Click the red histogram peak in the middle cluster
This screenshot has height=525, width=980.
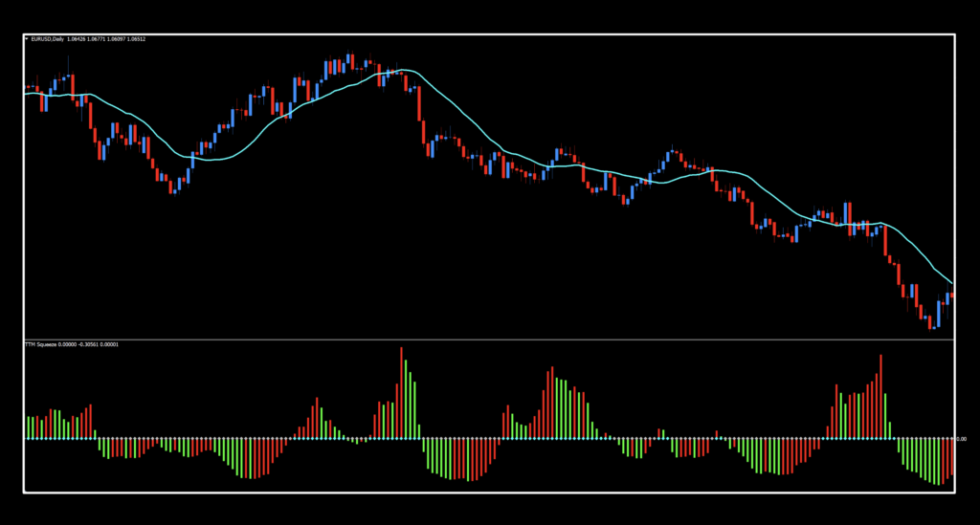pyautogui.click(x=552, y=402)
